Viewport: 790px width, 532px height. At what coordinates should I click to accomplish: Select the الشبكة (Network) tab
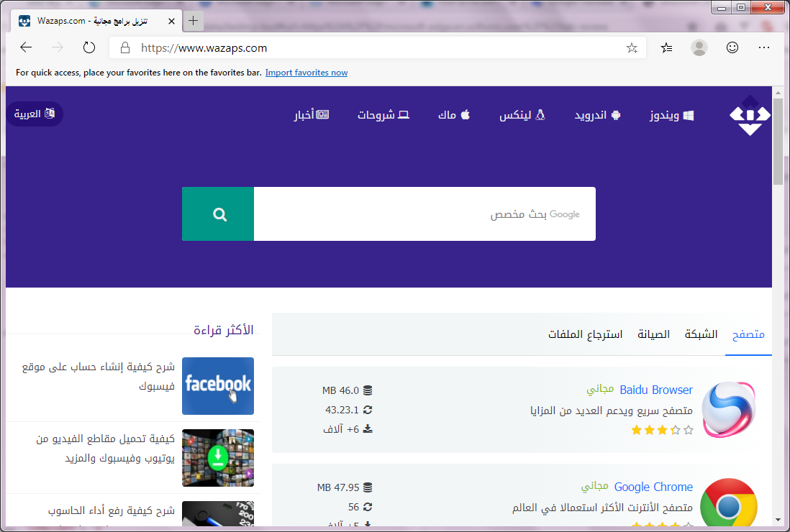[x=701, y=334]
